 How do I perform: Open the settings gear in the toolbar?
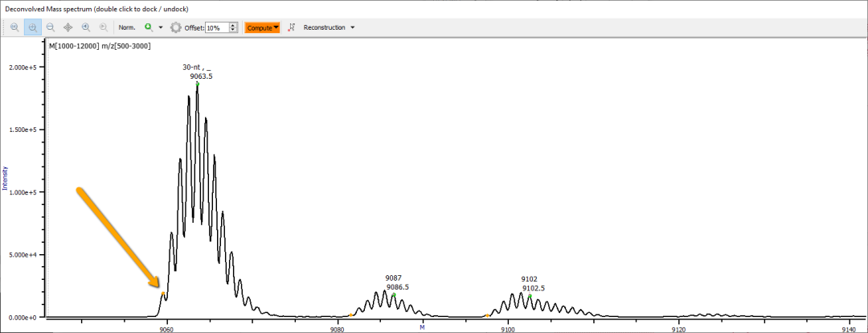(176, 27)
